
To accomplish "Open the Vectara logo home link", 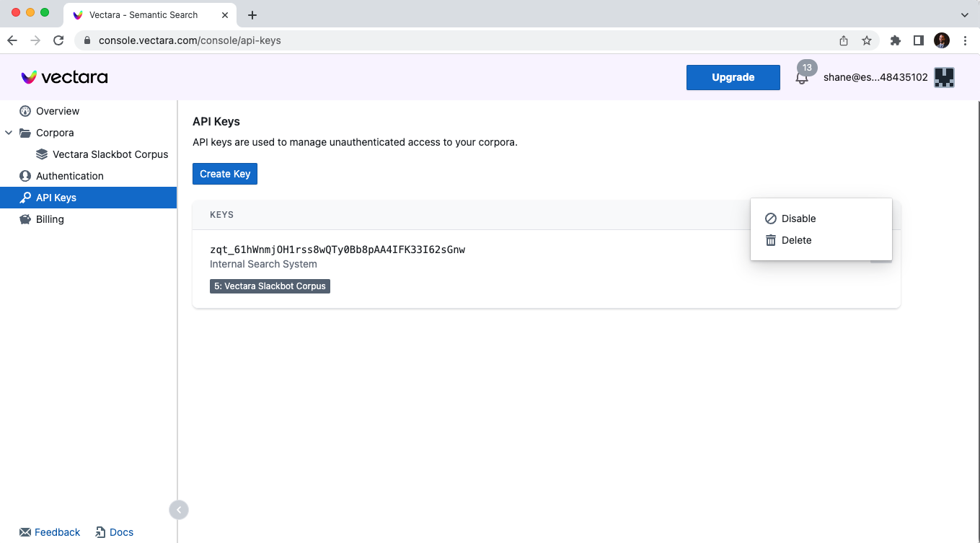I will tap(65, 77).
